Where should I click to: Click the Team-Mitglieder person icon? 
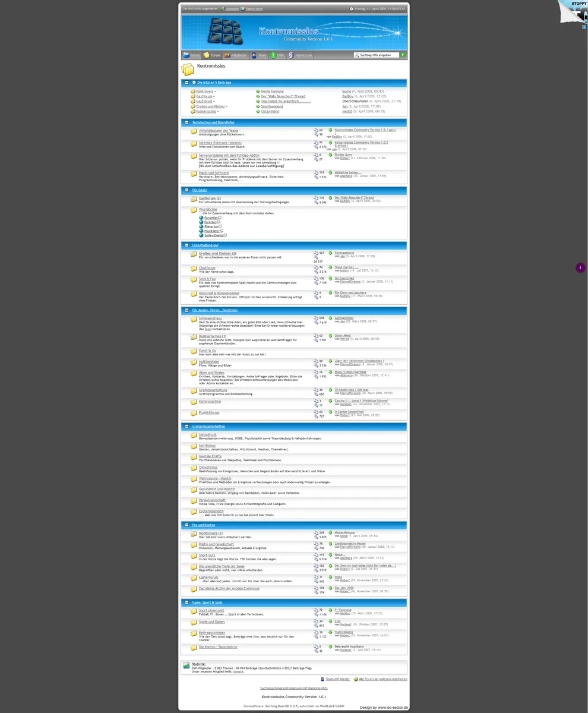[x=322, y=679]
